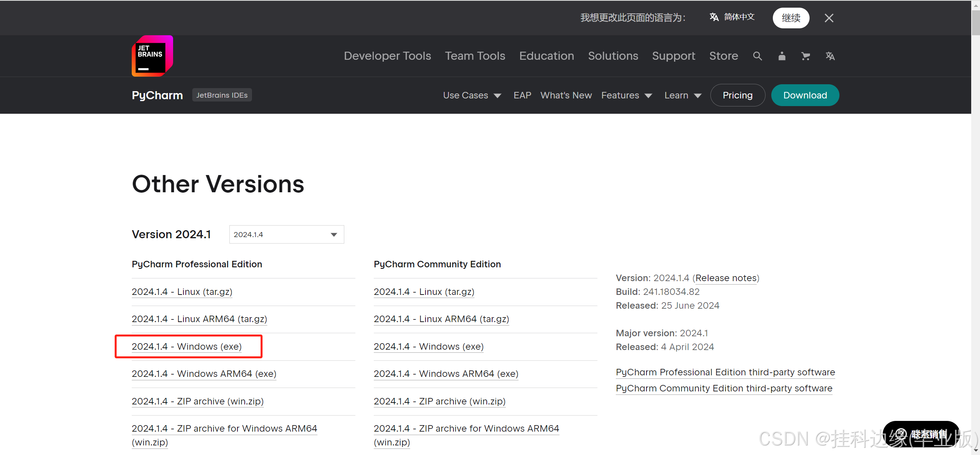Screen dimensions: 980x455
Task: Download Professional 2024.1.4 Linux (tar.gz)
Action: 182,292
